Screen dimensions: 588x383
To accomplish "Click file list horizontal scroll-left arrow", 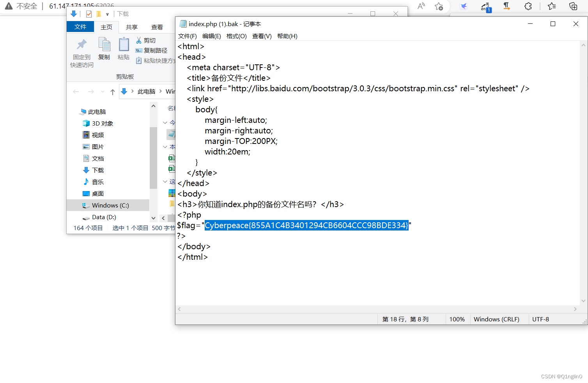I will coord(163,218).
